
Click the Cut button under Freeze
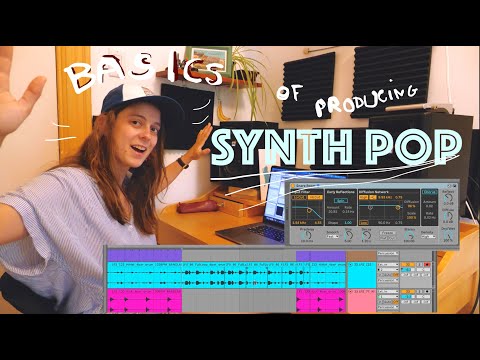click(392, 238)
